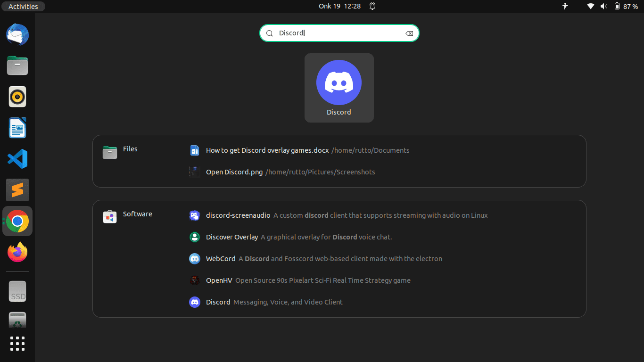The width and height of the screenshot is (644, 362).
Task: Click the notification bell icon
Action: pos(372,6)
